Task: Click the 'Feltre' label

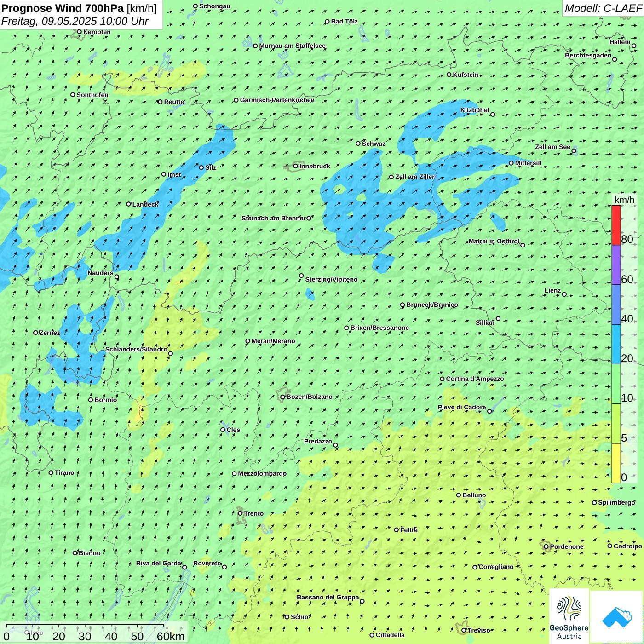Action: click(409, 530)
